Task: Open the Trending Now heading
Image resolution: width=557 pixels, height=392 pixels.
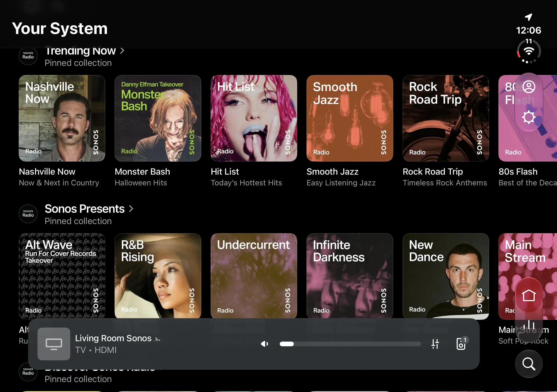Action: (80, 51)
